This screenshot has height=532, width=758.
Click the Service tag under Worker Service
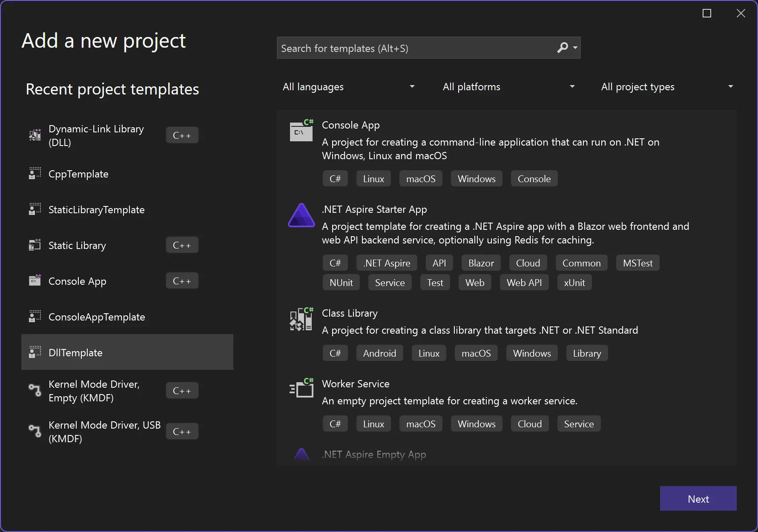[579, 424]
